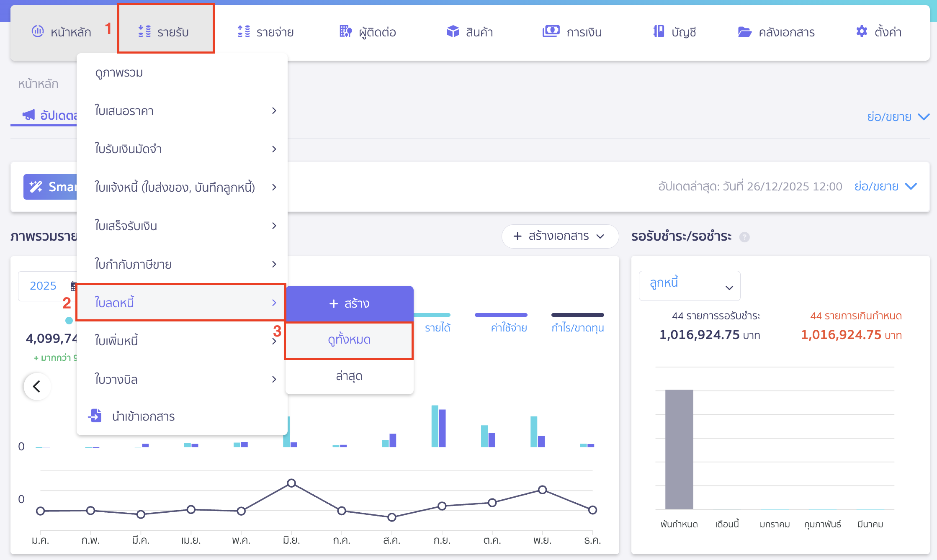Toggle the ค่าใช้จ่าย legend series

[x=509, y=327]
